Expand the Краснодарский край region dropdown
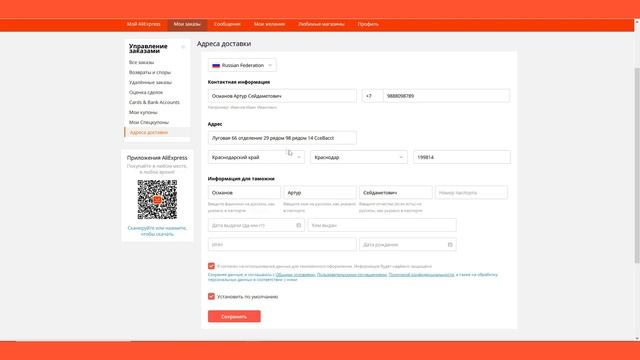 (256, 157)
